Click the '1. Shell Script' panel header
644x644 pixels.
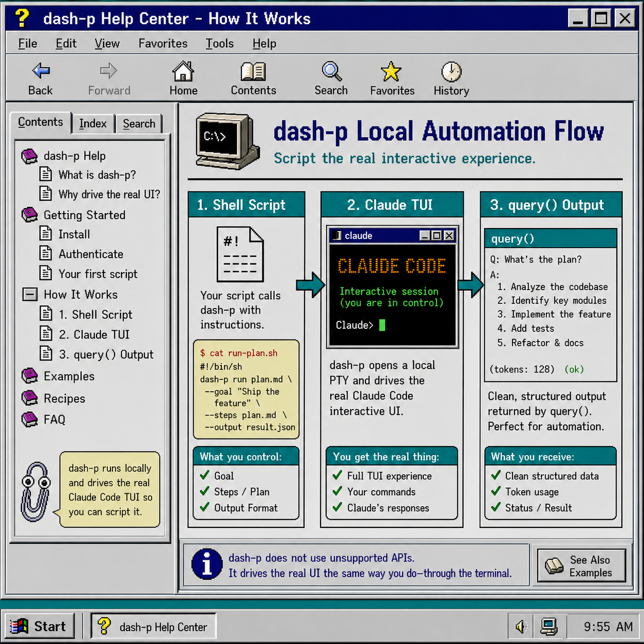[x=247, y=205]
